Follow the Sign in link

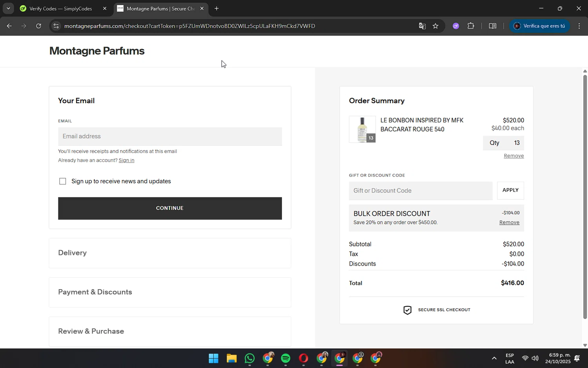click(126, 160)
